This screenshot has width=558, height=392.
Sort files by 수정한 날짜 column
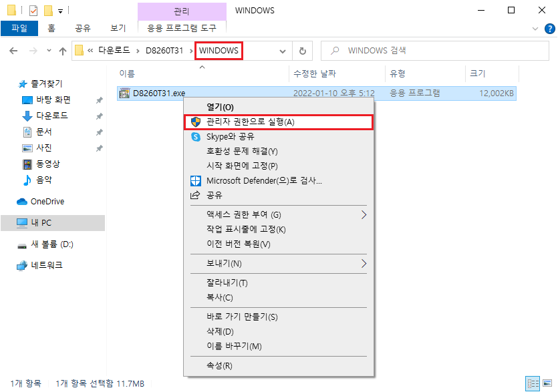314,73
